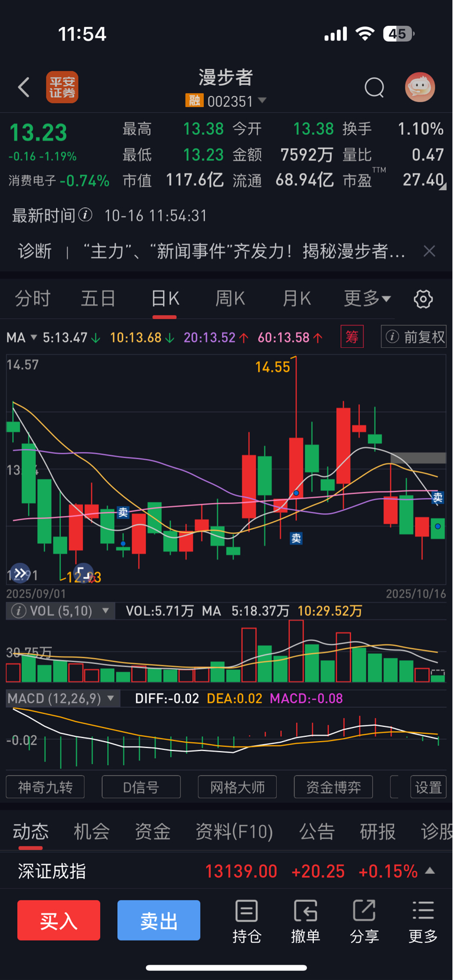Image resolution: width=453 pixels, height=980 pixels.
Task: Open the mascot avatar assistant
Action: pyautogui.click(x=420, y=87)
